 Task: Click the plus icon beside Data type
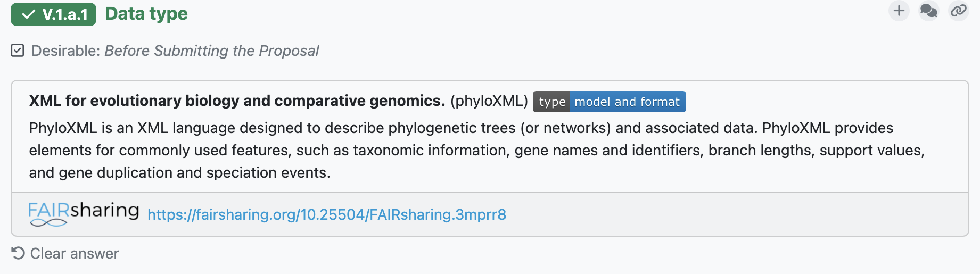899,11
